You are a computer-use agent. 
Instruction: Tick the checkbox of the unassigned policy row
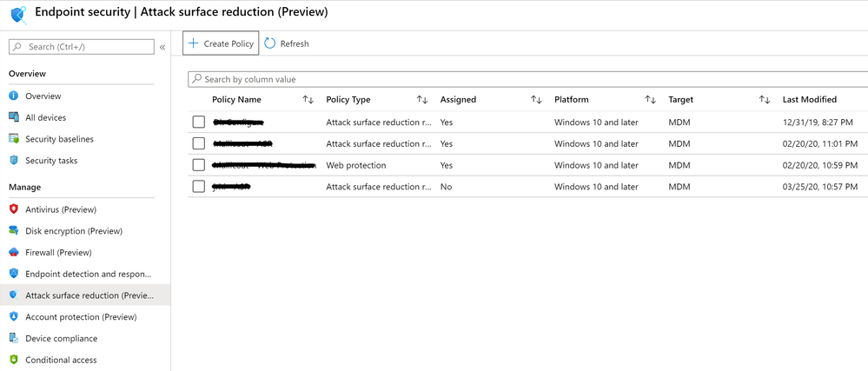coord(199,187)
